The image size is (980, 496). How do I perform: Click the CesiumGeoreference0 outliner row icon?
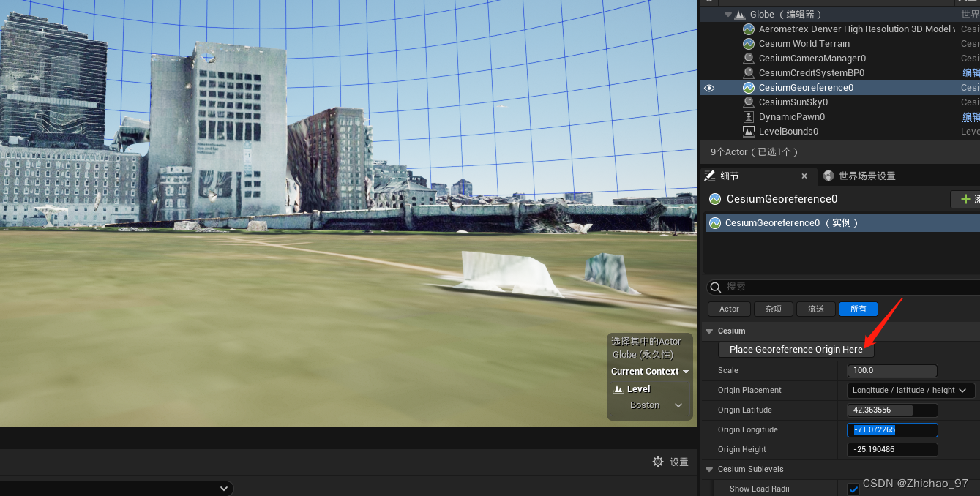click(x=749, y=88)
